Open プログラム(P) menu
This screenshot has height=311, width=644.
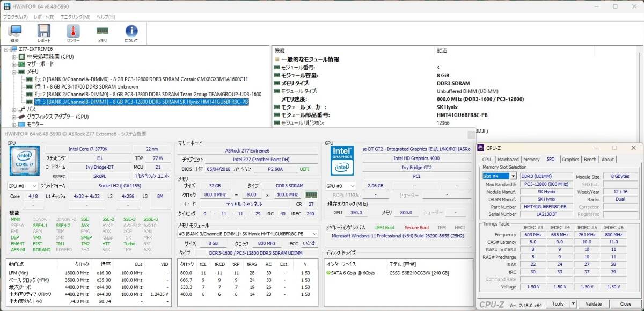pyautogui.click(x=16, y=17)
